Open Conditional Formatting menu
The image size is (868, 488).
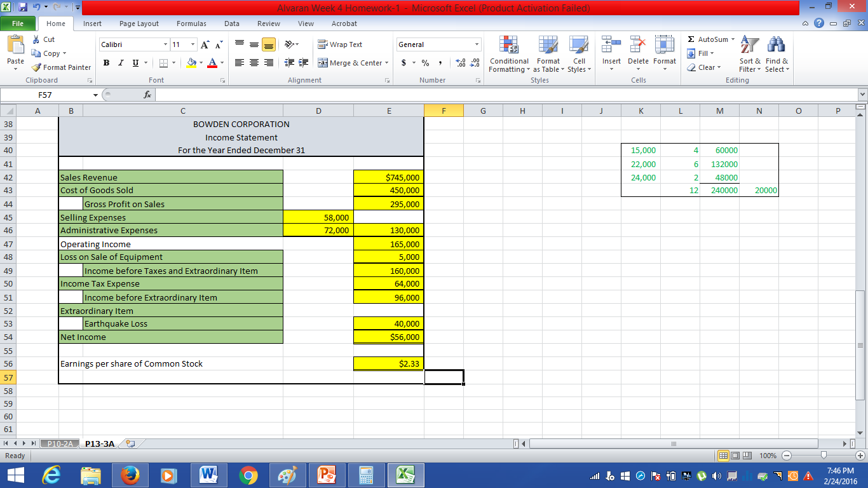click(x=509, y=55)
